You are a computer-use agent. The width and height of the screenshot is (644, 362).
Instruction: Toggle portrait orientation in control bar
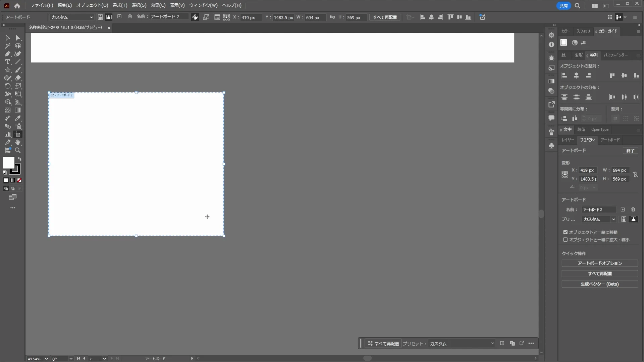click(100, 17)
